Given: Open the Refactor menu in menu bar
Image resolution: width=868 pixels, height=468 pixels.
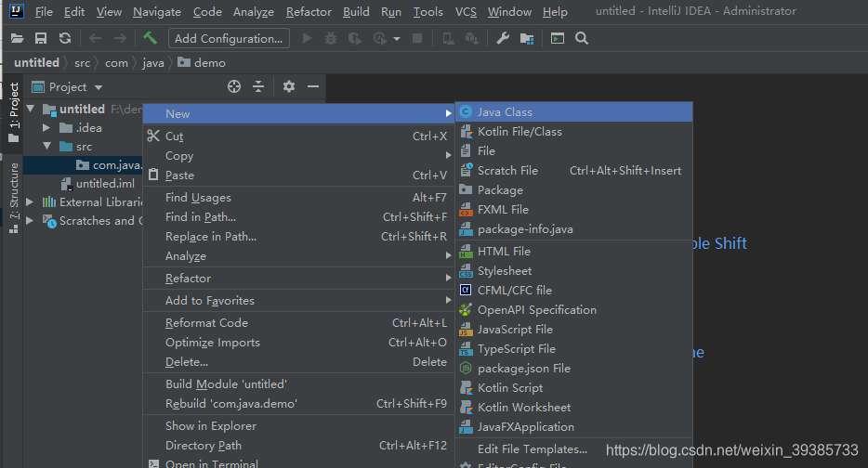Looking at the screenshot, I should [x=309, y=12].
